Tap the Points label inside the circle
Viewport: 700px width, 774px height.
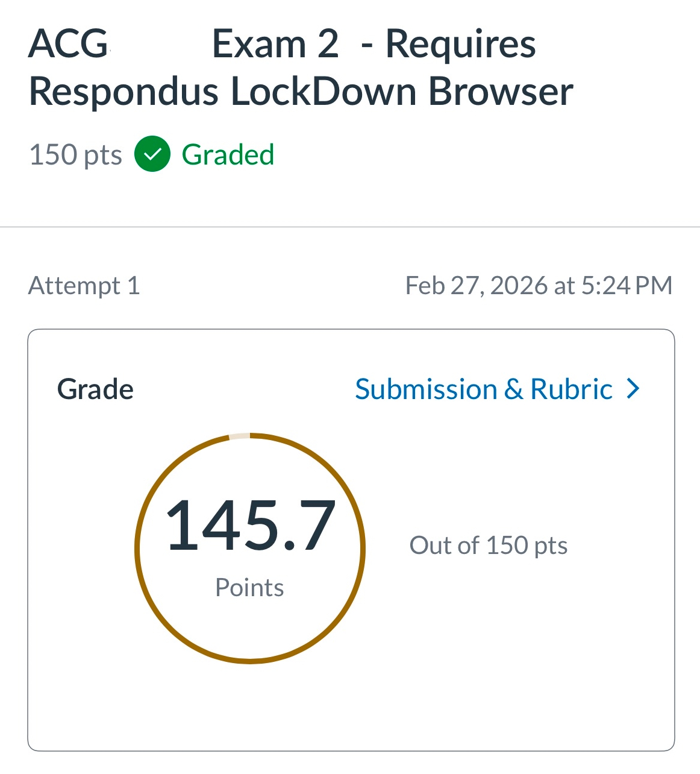coord(249,587)
